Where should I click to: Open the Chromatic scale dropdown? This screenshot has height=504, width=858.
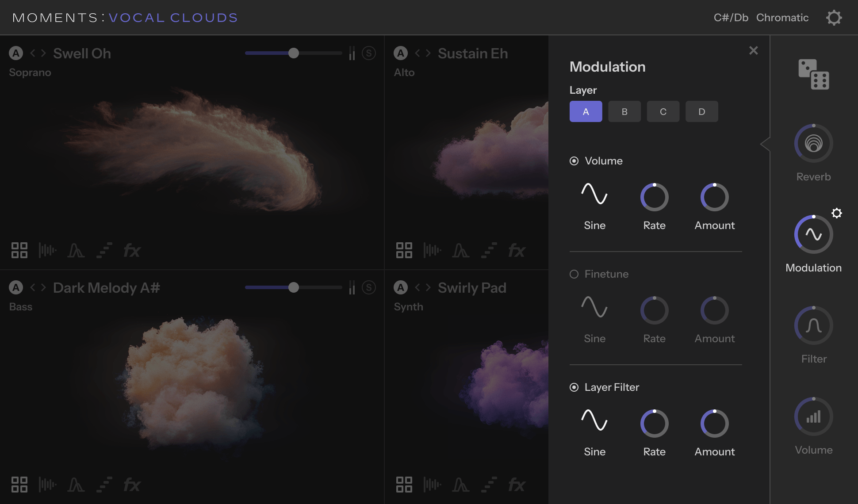782,18
